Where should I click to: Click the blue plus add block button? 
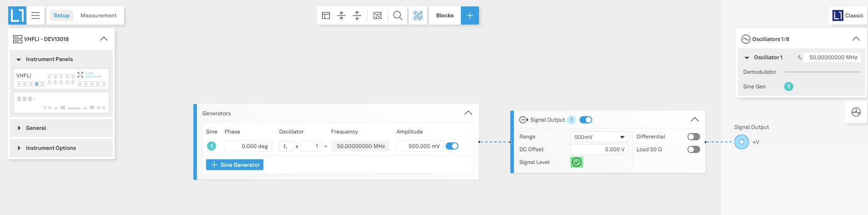pyautogui.click(x=470, y=15)
